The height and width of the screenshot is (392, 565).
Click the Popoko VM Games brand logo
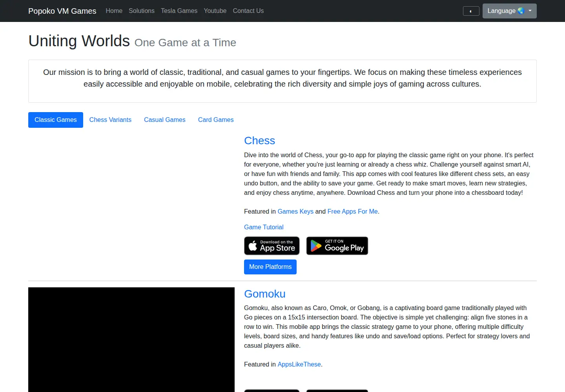pyautogui.click(x=62, y=11)
